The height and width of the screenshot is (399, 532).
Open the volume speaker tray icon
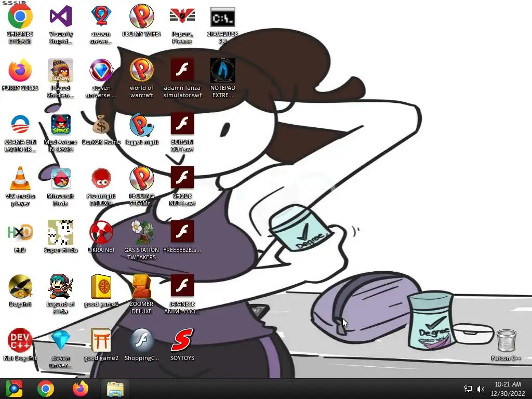click(x=480, y=389)
